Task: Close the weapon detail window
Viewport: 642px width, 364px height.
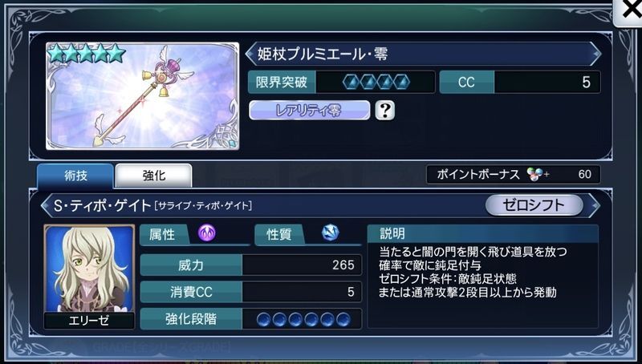Action: click(628, 11)
